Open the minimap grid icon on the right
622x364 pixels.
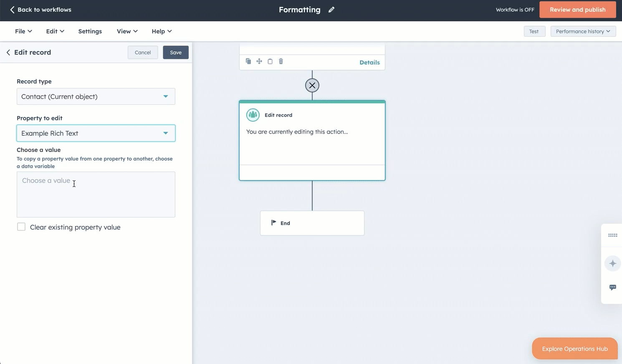click(x=612, y=235)
